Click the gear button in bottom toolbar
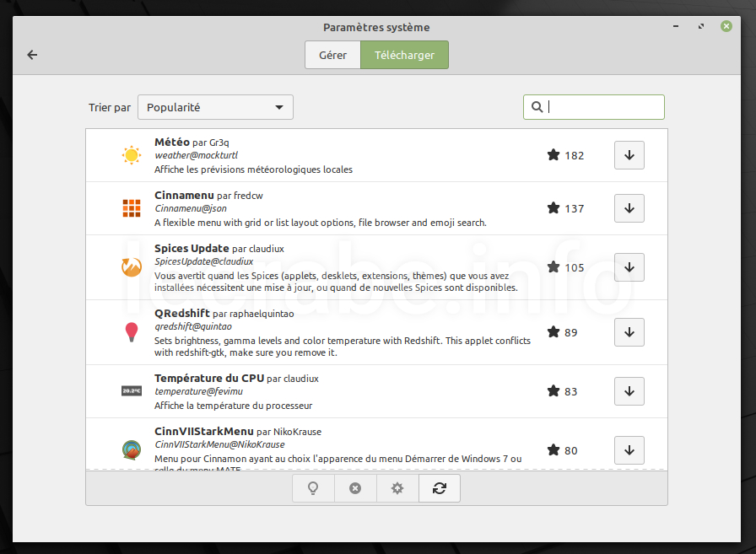The height and width of the screenshot is (554, 756). (x=397, y=488)
